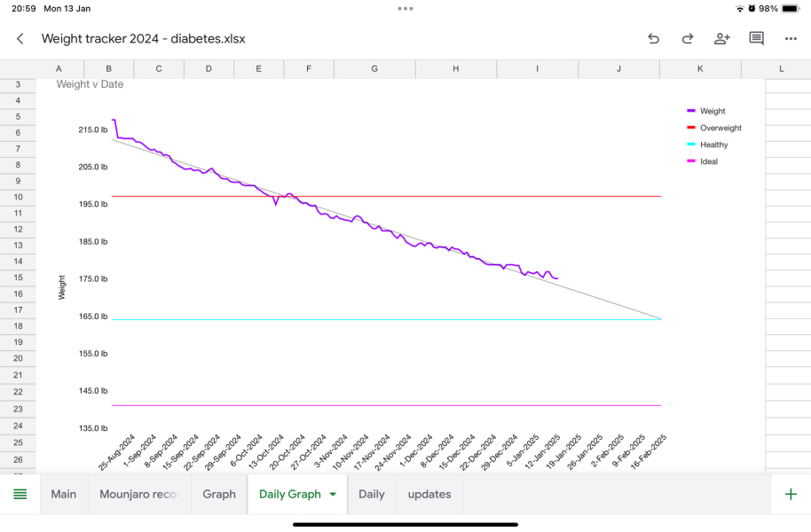Select column A header
Image resolution: width=811 pixels, height=532 pixels.
tap(59, 69)
